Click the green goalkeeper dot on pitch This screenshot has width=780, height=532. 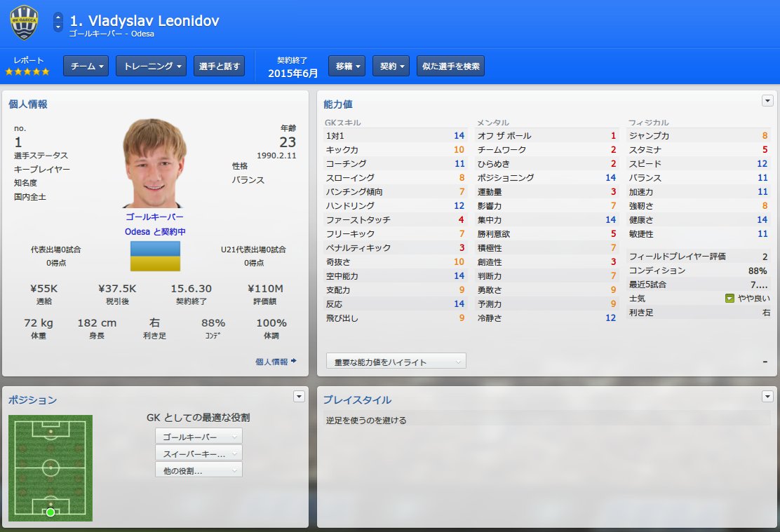pos(51,512)
